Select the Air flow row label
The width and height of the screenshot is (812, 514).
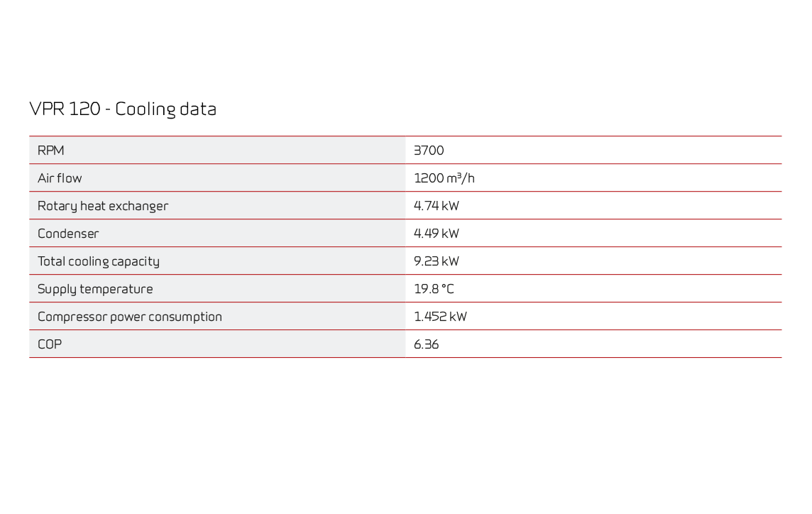[x=60, y=178]
